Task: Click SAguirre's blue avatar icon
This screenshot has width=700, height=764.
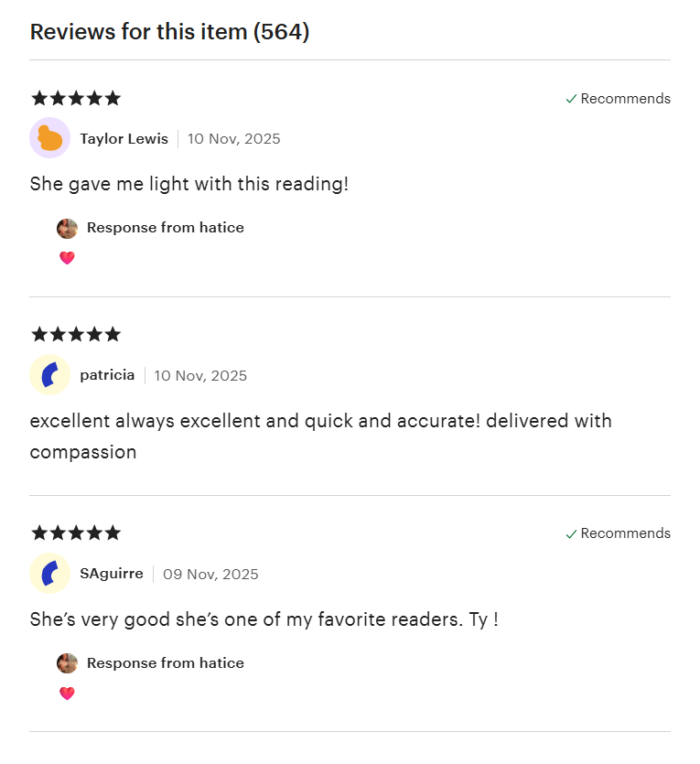Action: [x=49, y=574]
